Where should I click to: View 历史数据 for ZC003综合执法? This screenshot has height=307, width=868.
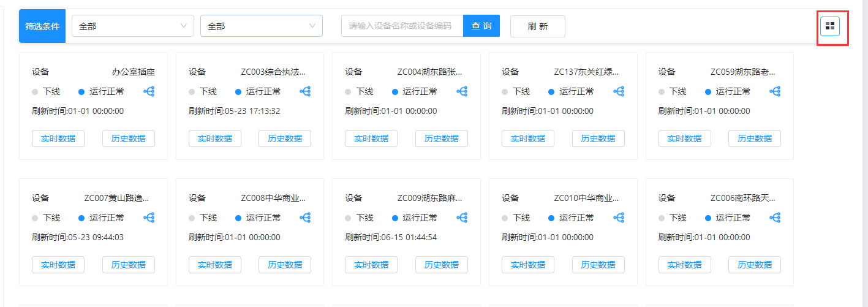point(285,138)
